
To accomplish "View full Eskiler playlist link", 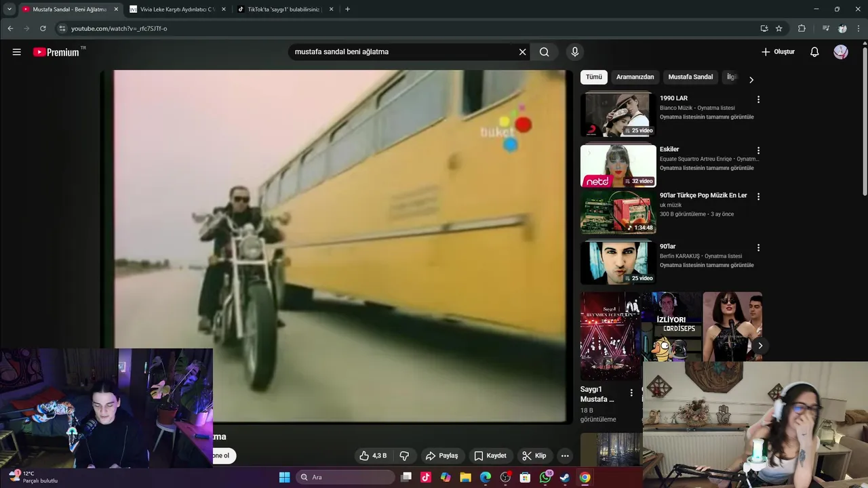I will tap(707, 168).
